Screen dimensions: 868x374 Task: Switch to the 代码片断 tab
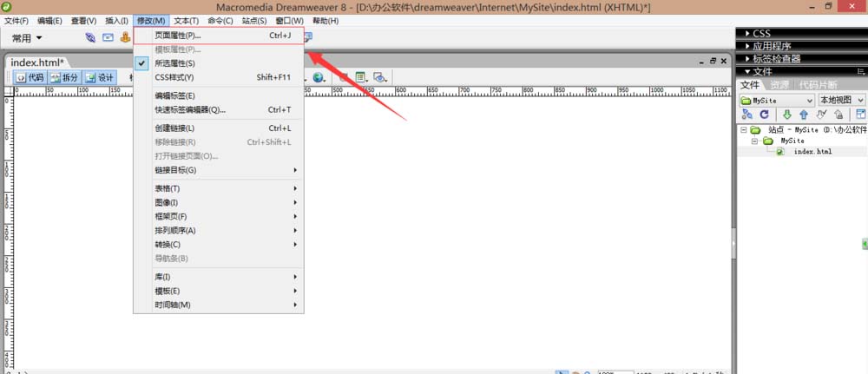(x=818, y=85)
